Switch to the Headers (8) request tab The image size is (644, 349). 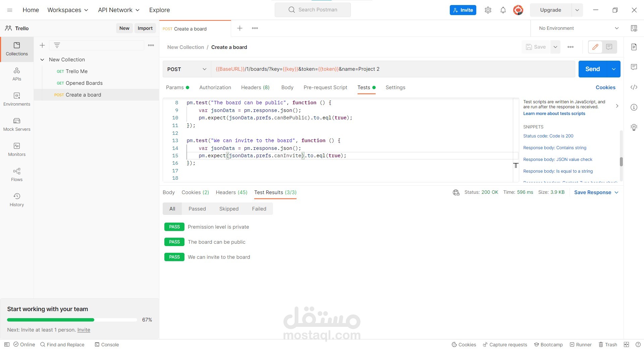coord(255,88)
